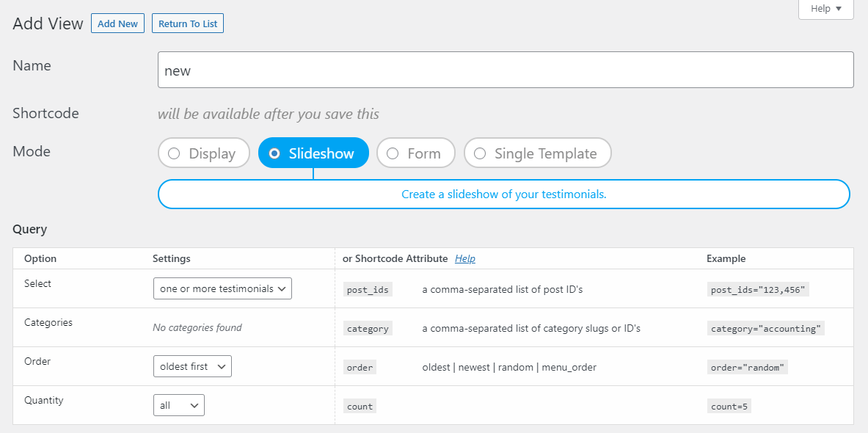The width and height of the screenshot is (868, 433).
Task: Select the order attribute tag
Action: pyautogui.click(x=360, y=367)
